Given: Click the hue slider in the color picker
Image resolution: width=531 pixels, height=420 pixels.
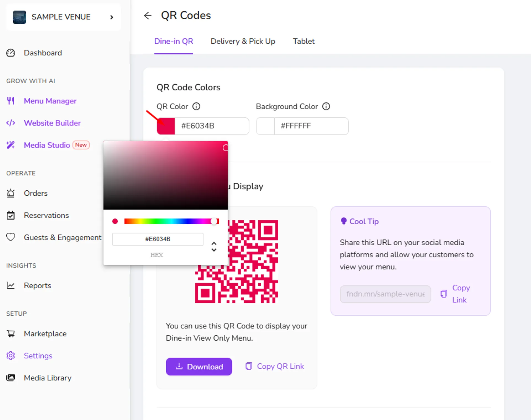Looking at the screenshot, I should click(x=171, y=221).
